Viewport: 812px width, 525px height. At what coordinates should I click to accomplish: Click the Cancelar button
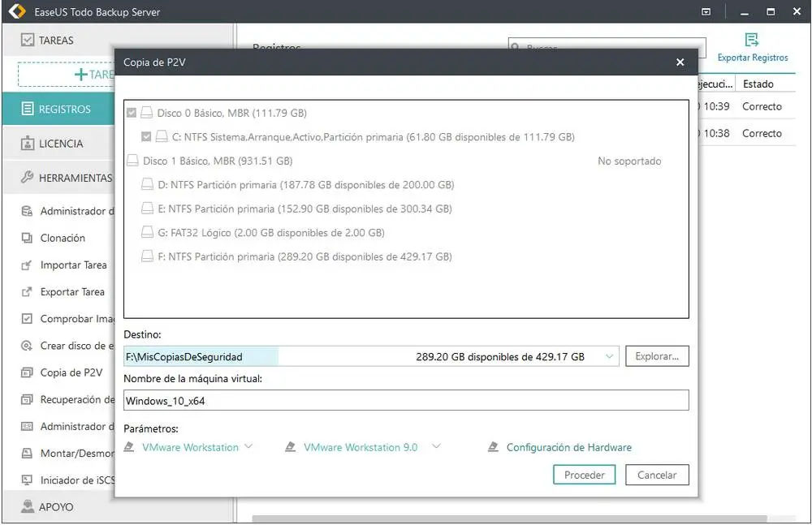coord(657,475)
